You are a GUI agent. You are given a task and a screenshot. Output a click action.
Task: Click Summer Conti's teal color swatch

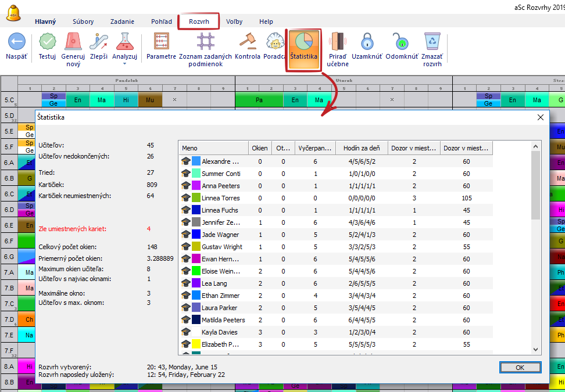pyautogui.click(x=196, y=174)
